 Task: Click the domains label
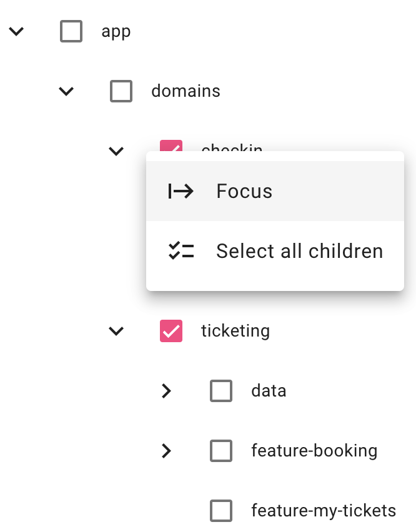[186, 91]
